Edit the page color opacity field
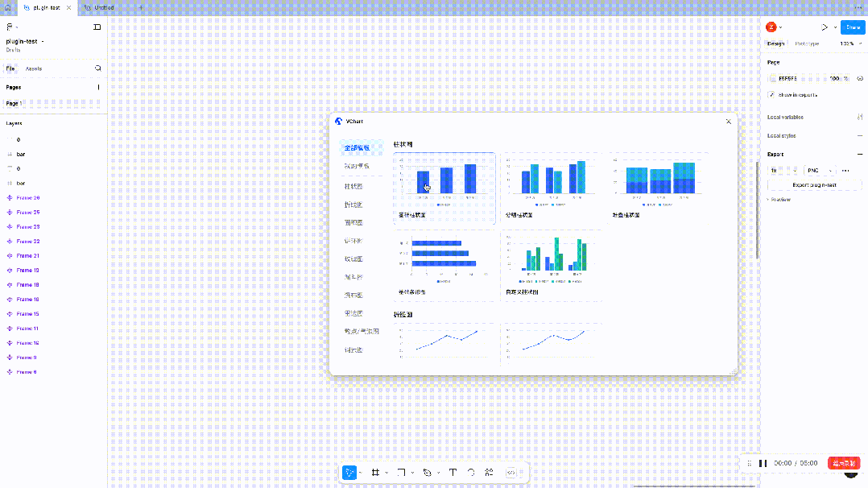The width and height of the screenshot is (868, 488). pyautogui.click(x=838, y=79)
